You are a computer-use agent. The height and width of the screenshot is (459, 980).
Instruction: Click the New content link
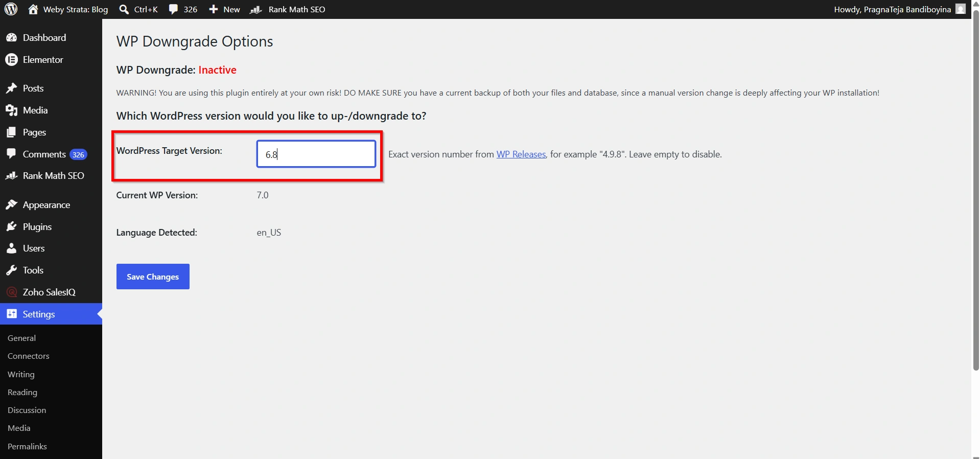231,9
